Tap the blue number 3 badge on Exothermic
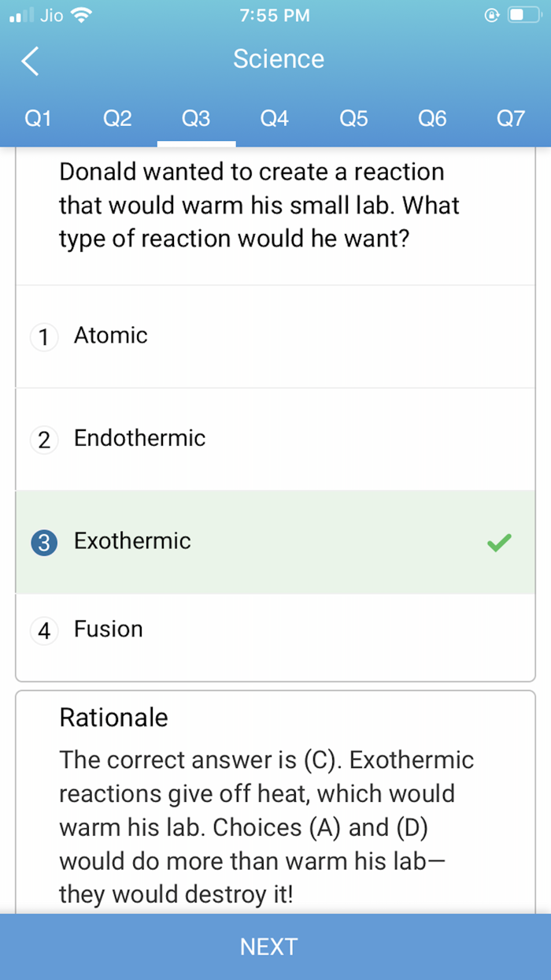 coord(43,542)
